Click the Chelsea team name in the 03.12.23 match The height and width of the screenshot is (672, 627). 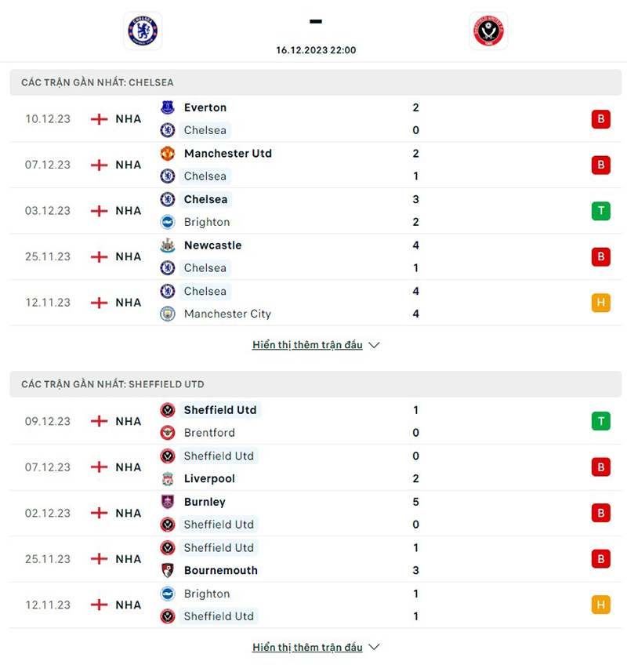click(205, 199)
